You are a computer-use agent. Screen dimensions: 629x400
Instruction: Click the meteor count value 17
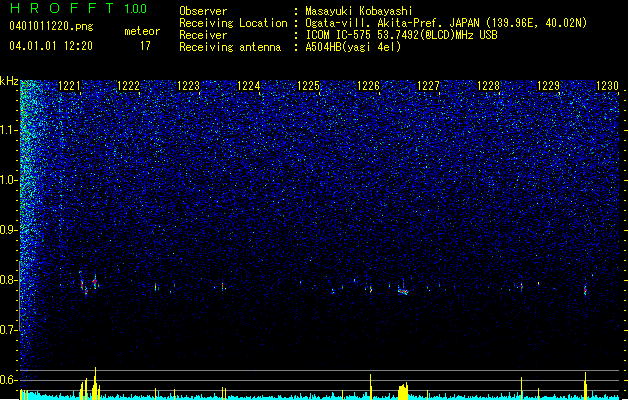click(x=145, y=46)
